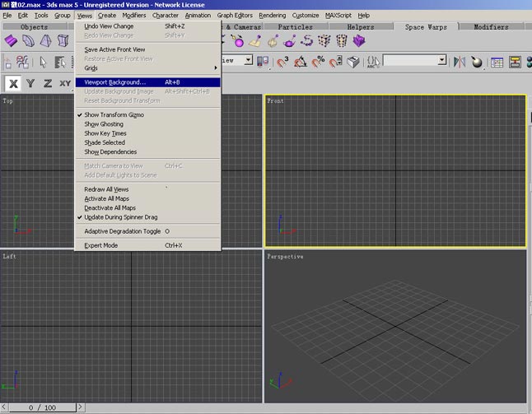The height and width of the screenshot is (414, 532).
Task: Select the FFD Box lattice icon
Action: tap(324, 41)
